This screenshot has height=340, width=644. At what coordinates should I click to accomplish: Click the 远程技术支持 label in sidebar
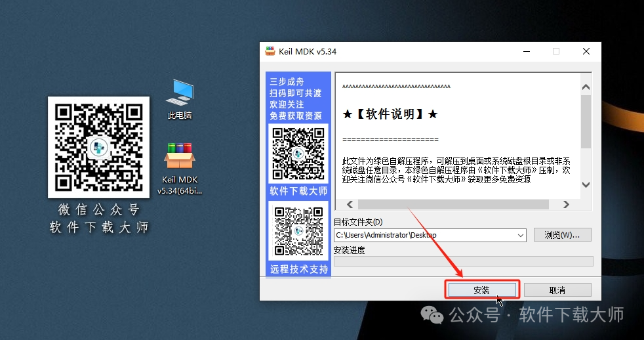pyautogui.click(x=299, y=269)
